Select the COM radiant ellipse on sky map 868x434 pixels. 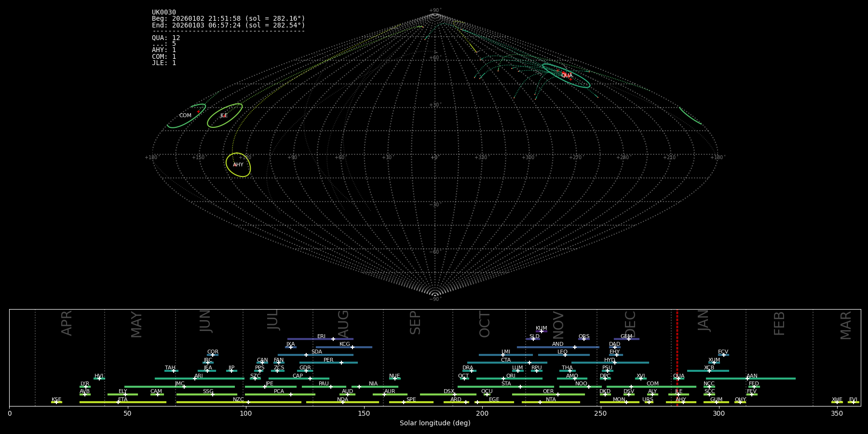(x=187, y=116)
